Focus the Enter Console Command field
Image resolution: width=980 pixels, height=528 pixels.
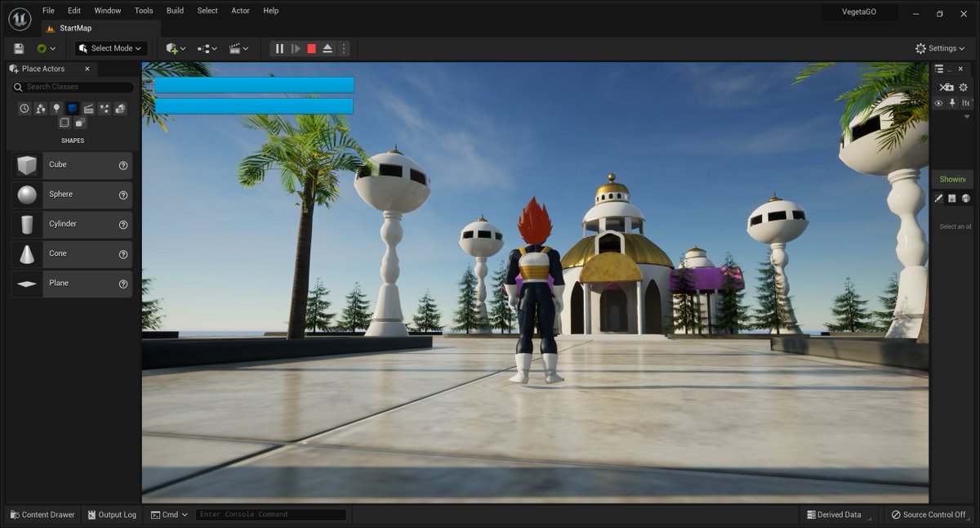pyautogui.click(x=271, y=515)
